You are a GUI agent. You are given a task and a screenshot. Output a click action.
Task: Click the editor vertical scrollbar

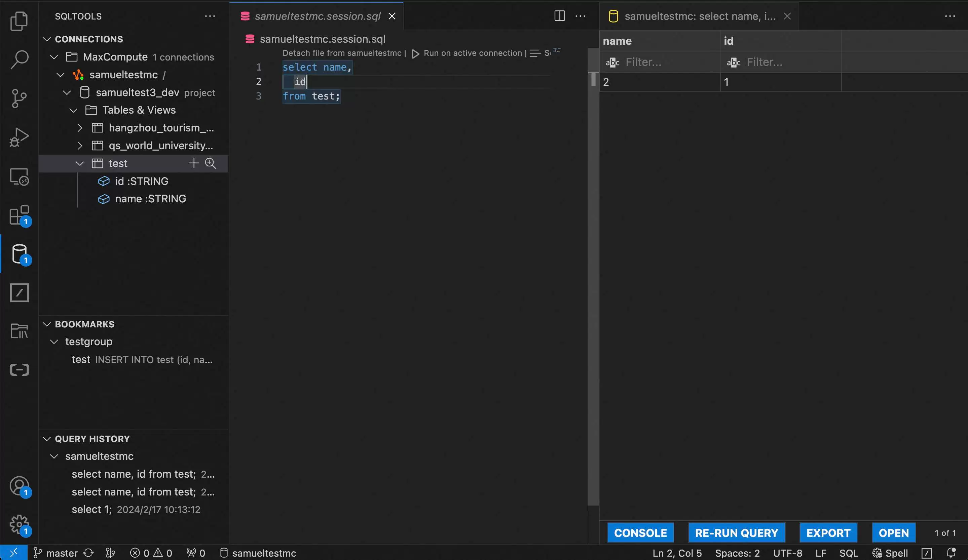(x=593, y=269)
